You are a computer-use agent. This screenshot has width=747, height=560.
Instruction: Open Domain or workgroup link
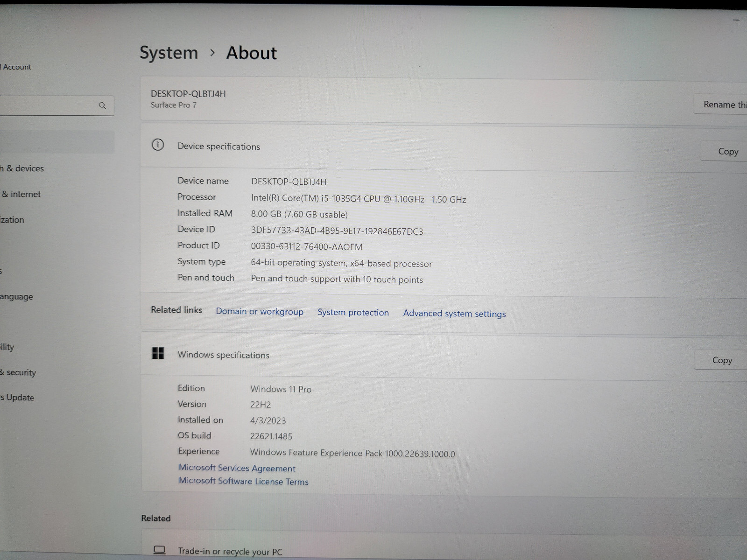(x=259, y=311)
